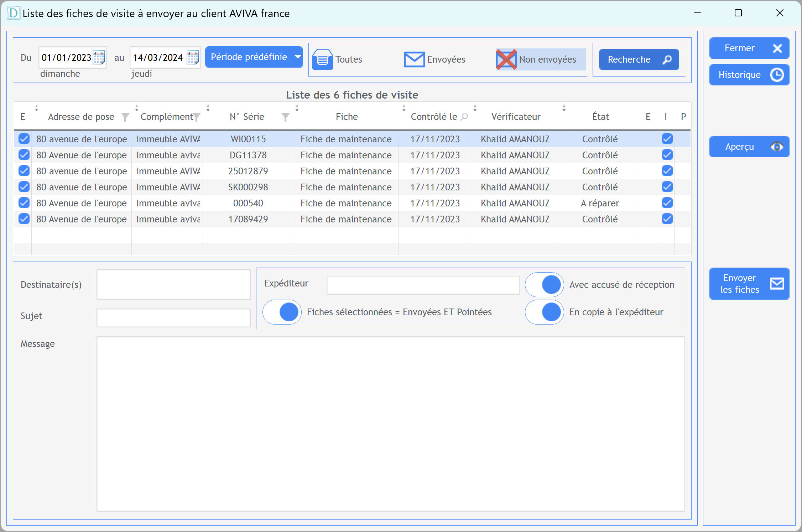Open the Historique panel

(x=749, y=75)
